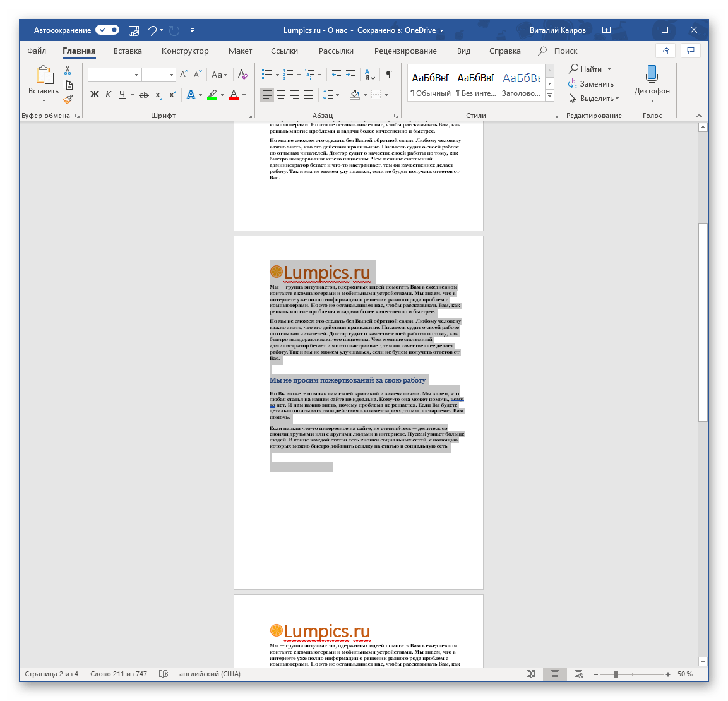
Task: Click the Cut scissors icon
Action: click(68, 70)
